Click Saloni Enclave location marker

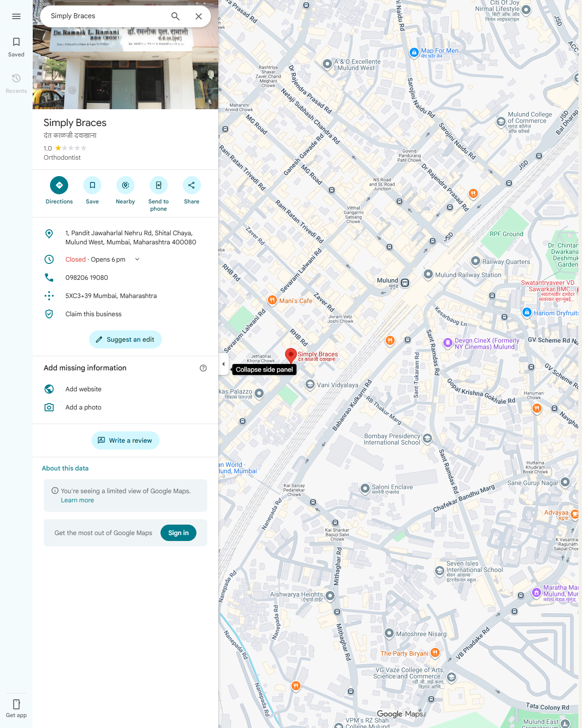click(365, 489)
